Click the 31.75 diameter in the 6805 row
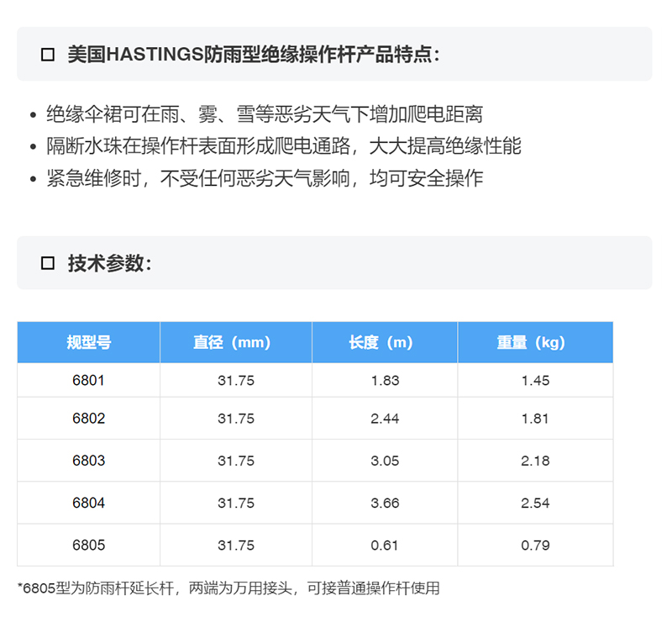Image resolution: width=672 pixels, height=622 pixels. click(236, 546)
